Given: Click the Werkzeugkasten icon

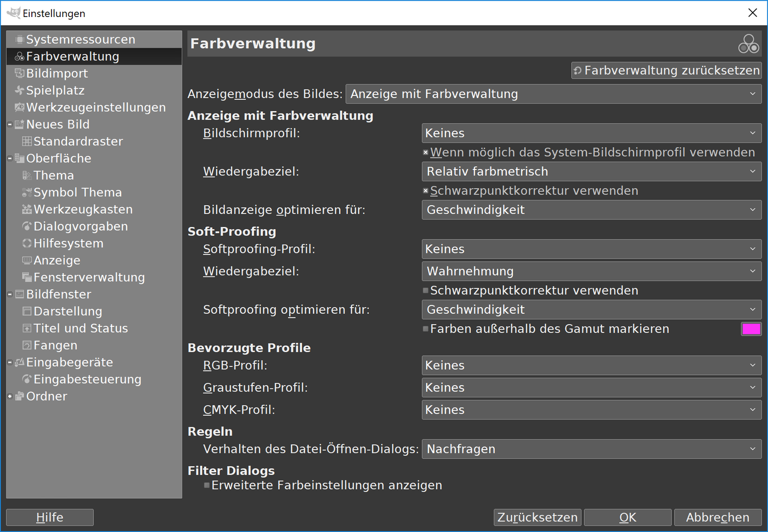Looking at the screenshot, I should pyautogui.click(x=27, y=210).
